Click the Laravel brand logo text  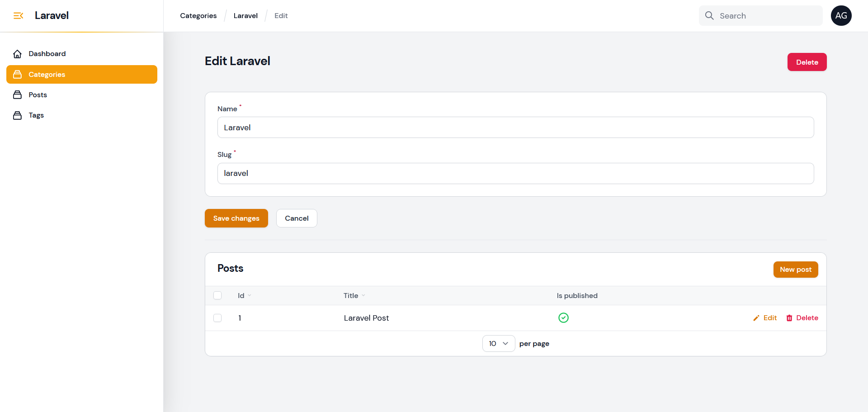pos(52,15)
